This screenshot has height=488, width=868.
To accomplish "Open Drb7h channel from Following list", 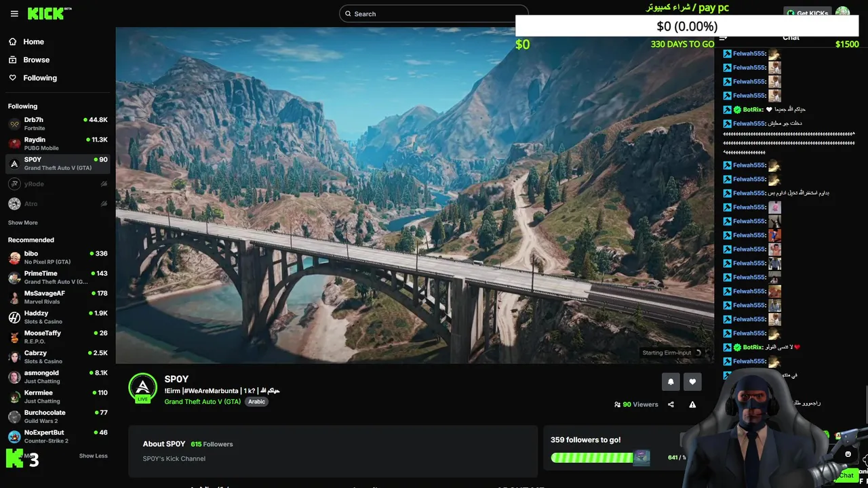I will [58, 123].
